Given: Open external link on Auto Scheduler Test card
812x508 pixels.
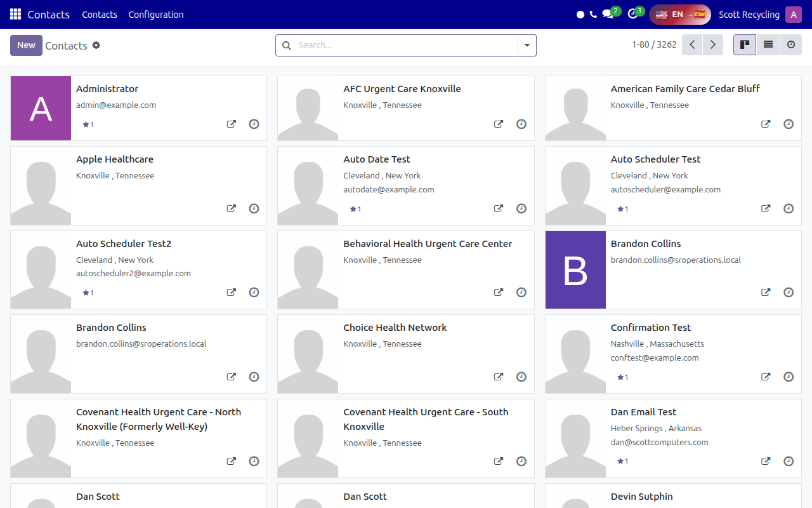Looking at the screenshot, I should coord(766,208).
